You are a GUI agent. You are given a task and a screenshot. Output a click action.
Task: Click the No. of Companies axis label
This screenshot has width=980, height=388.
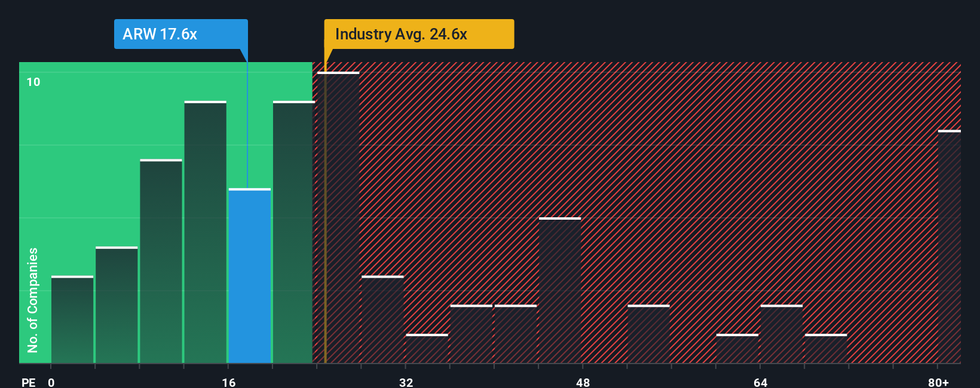[x=33, y=300]
